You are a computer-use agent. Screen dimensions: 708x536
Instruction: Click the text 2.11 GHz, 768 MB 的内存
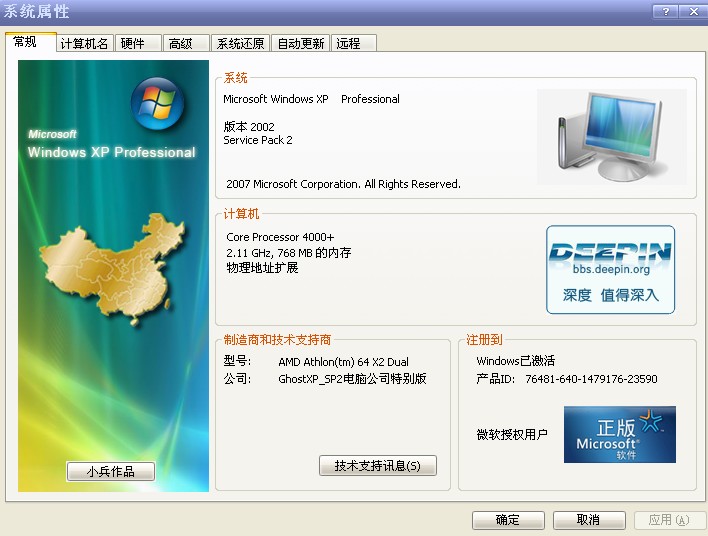coord(289,252)
